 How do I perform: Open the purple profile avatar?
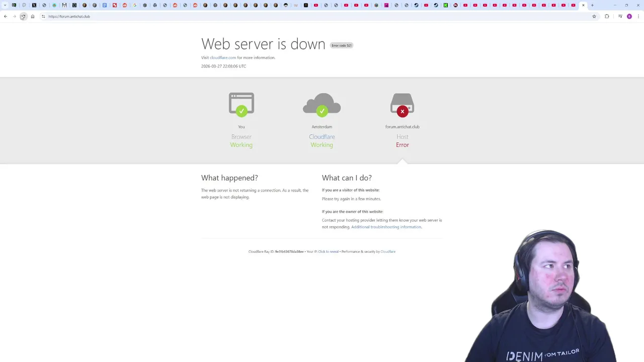(x=629, y=17)
